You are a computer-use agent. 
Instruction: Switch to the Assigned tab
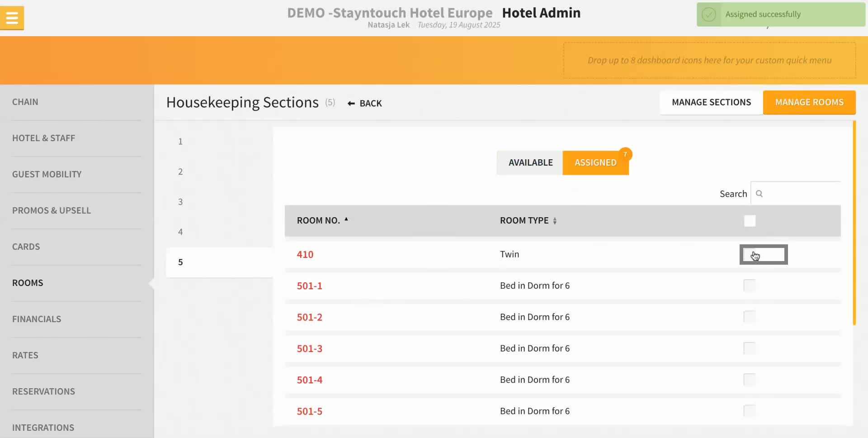coord(595,163)
